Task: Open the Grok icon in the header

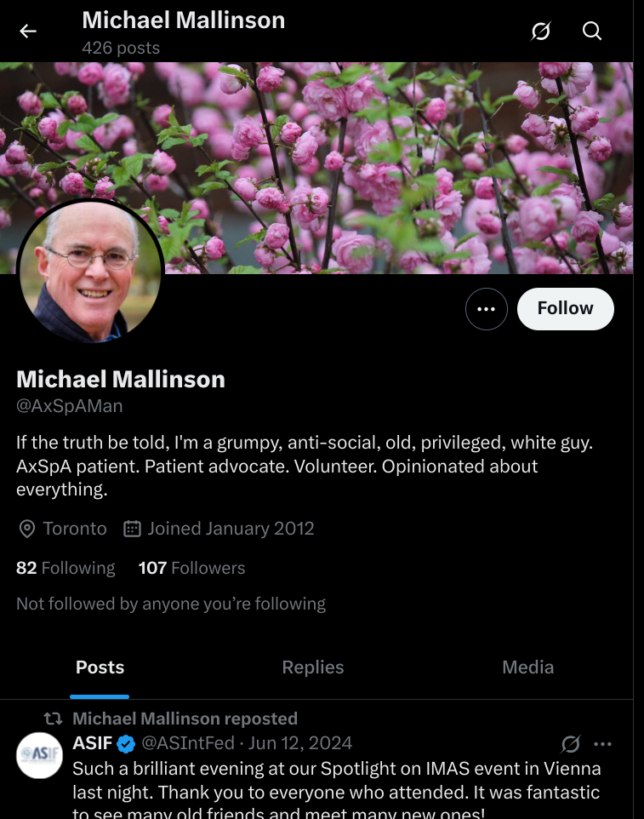Action: coord(541,31)
